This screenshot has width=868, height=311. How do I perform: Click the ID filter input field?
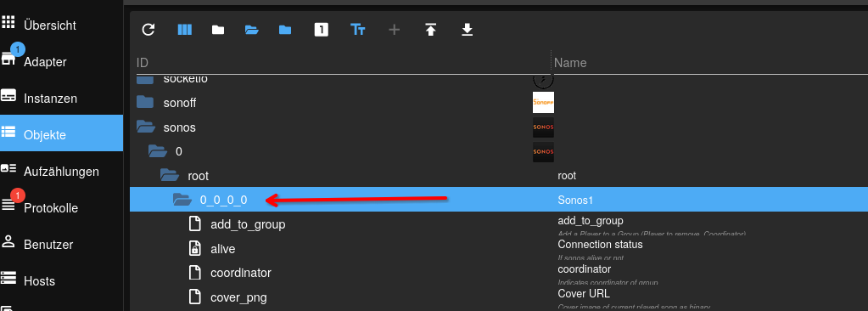point(340,63)
